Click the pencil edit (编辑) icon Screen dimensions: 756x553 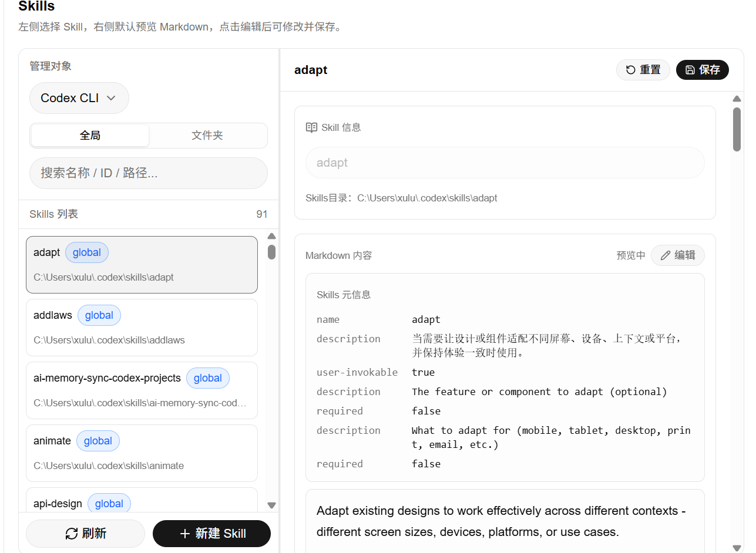666,255
